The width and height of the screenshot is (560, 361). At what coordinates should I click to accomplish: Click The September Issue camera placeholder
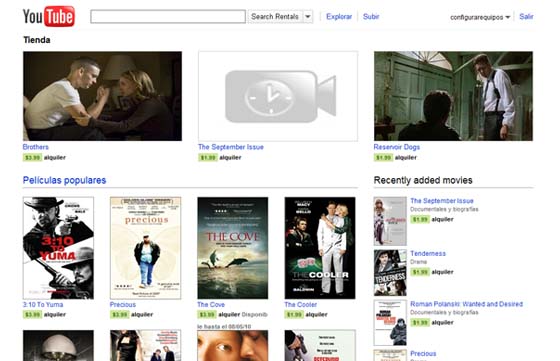coord(278,96)
